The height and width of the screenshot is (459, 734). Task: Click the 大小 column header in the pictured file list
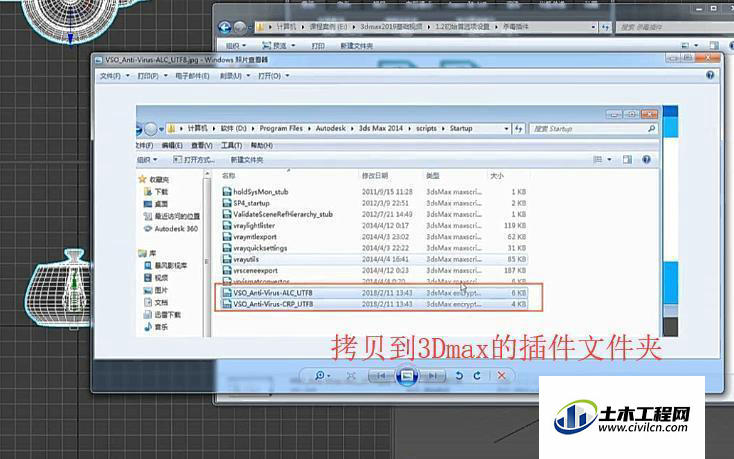click(497, 176)
